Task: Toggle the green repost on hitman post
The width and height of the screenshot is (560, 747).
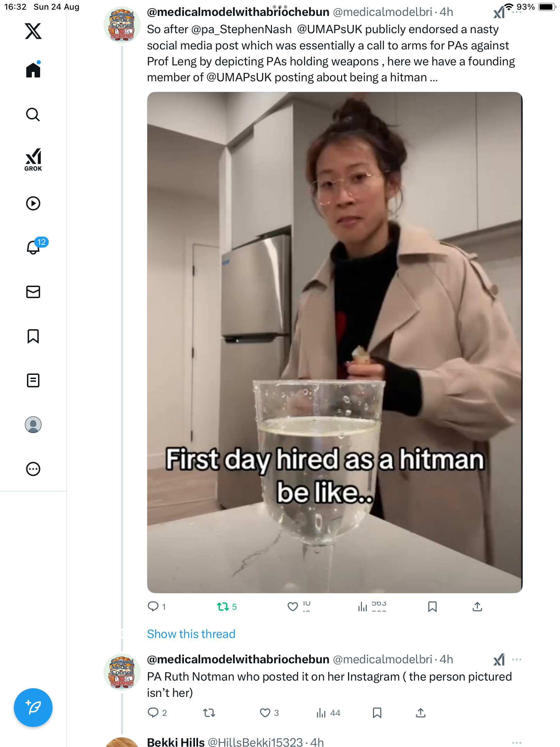Action: [223, 607]
